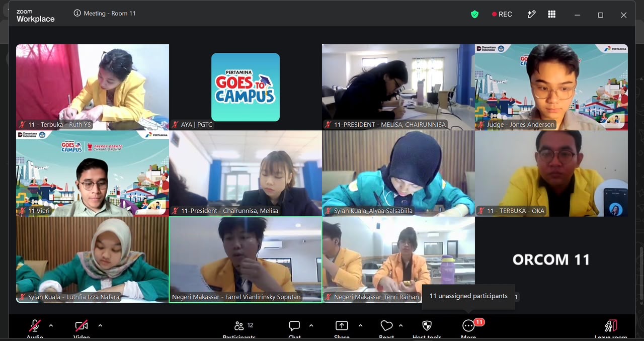Expand share options chevron

(x=360, y=325)
